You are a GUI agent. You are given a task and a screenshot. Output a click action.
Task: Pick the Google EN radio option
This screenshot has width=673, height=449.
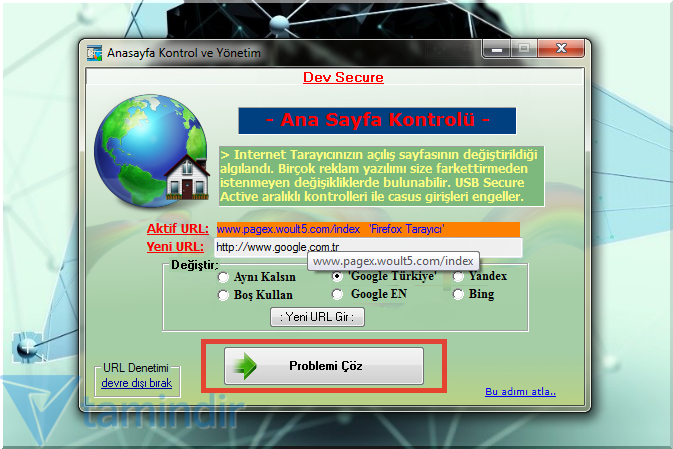click(x=338, y=294)
